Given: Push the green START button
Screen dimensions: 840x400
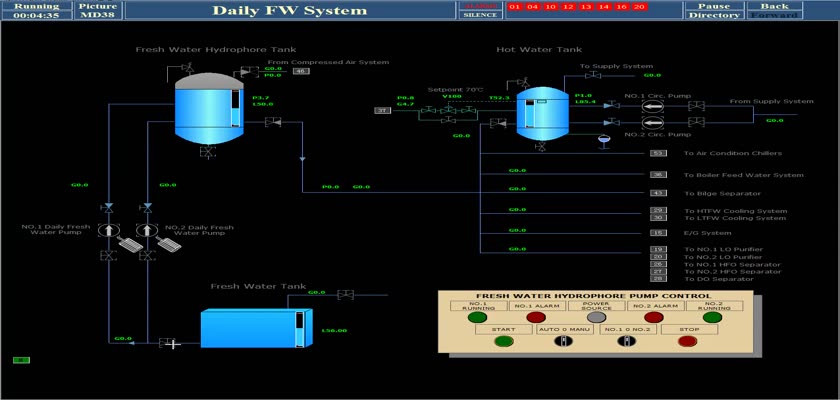Looking at the screenshot, I should click(x=504, y=341).
